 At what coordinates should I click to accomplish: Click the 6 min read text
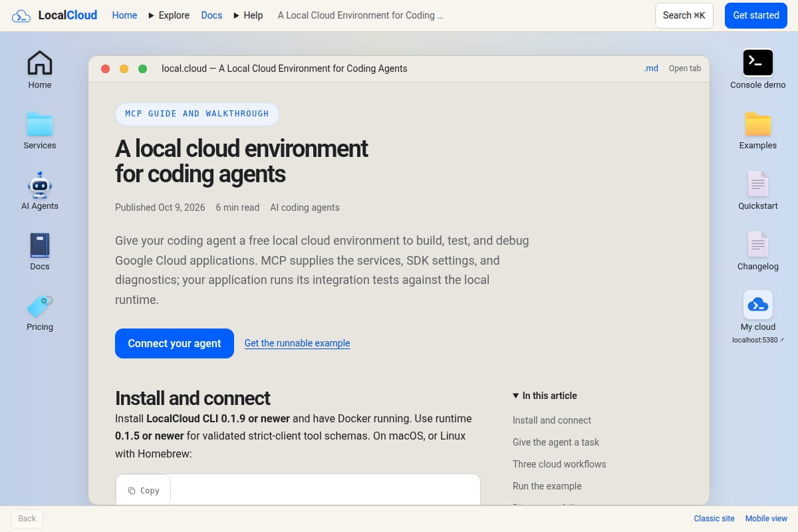[237, 207]
